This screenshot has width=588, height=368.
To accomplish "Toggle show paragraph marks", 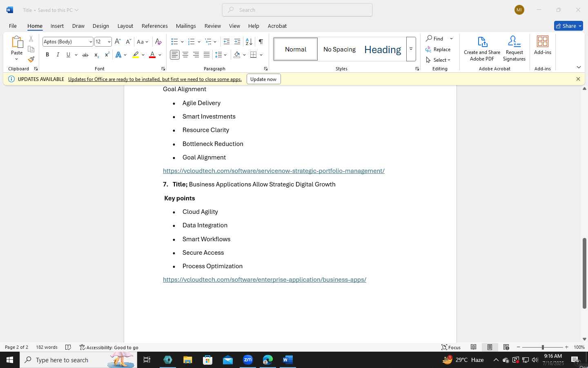I will (x=261, y=42).
